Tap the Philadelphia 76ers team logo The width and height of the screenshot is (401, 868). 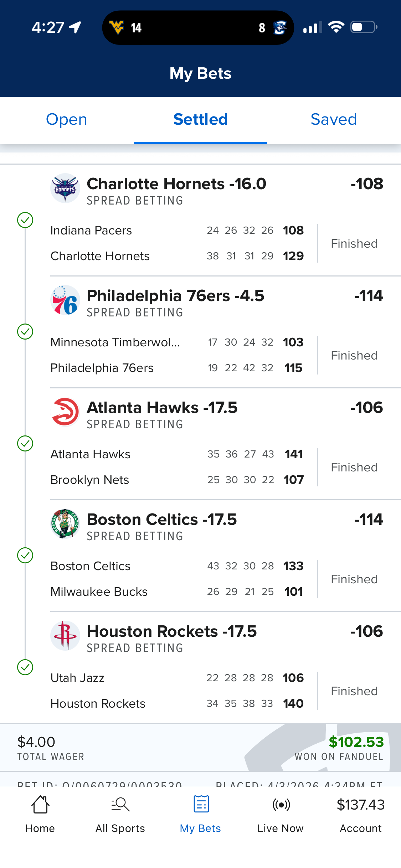[x=65, y=300]
